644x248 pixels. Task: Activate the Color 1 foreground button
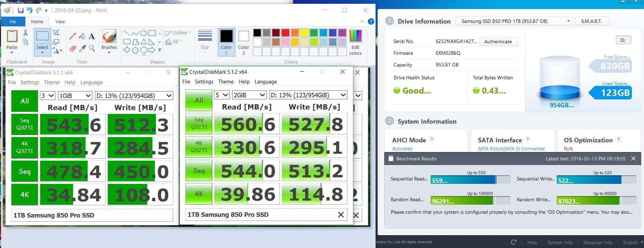point(227,42)
